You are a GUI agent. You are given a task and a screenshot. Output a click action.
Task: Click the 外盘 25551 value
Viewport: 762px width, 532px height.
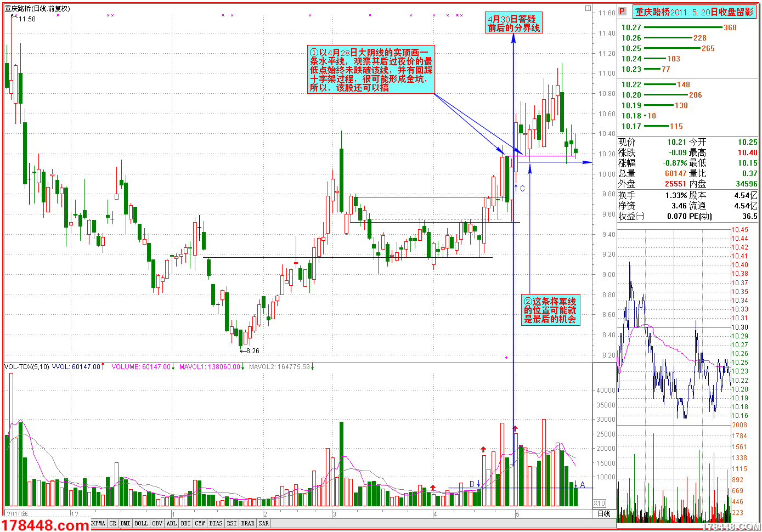pyautogui.click(x=676, y=184)
